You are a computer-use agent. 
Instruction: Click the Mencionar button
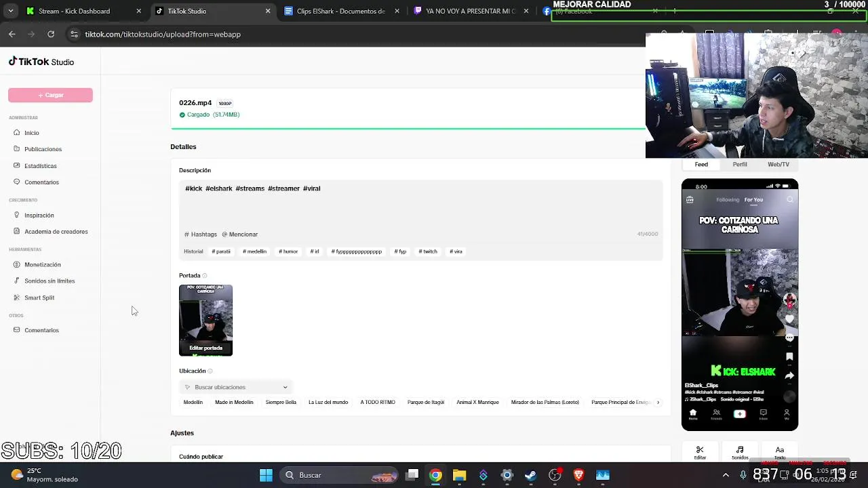click(240, 235)
